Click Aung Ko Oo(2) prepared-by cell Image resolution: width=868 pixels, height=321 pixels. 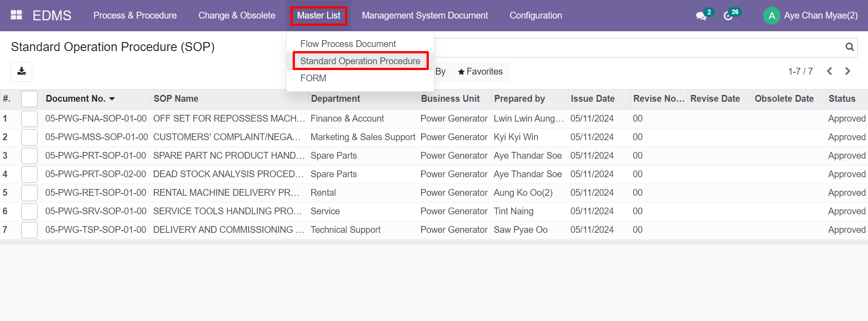point(523,193)
